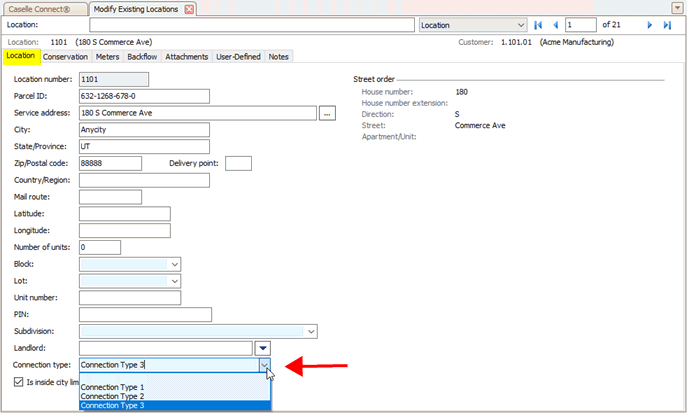Go to next location record
Screen dimensions: 687x413
pyautogui.click(x=650, y=24)
